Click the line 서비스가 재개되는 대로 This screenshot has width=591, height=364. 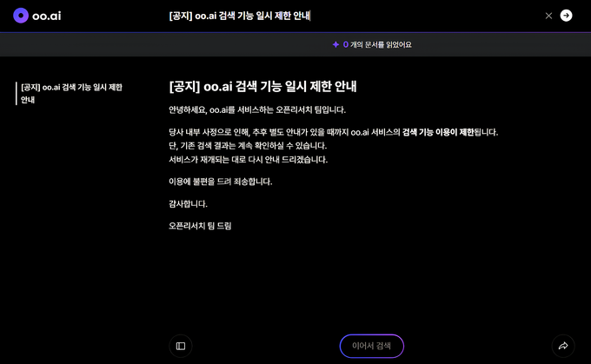[248, 160]
